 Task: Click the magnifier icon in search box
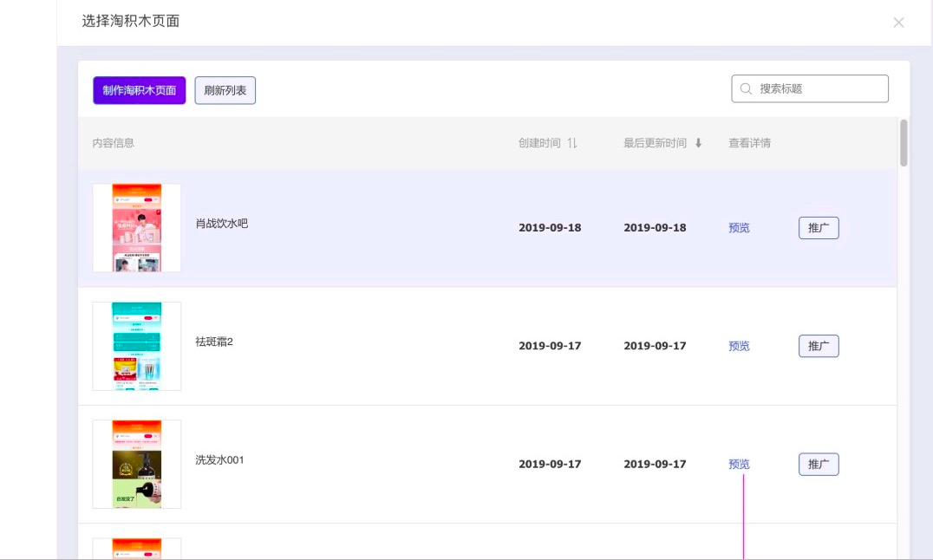(746, 88)
